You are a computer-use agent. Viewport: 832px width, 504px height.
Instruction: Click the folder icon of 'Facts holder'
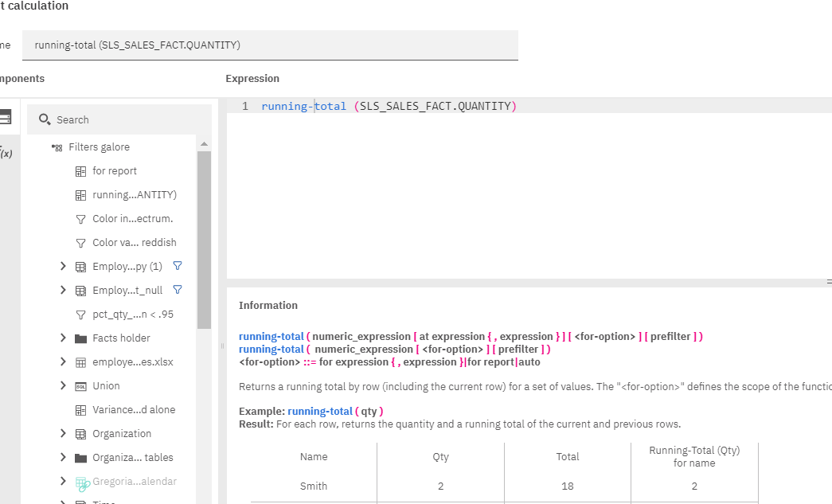tap(80, 338)
